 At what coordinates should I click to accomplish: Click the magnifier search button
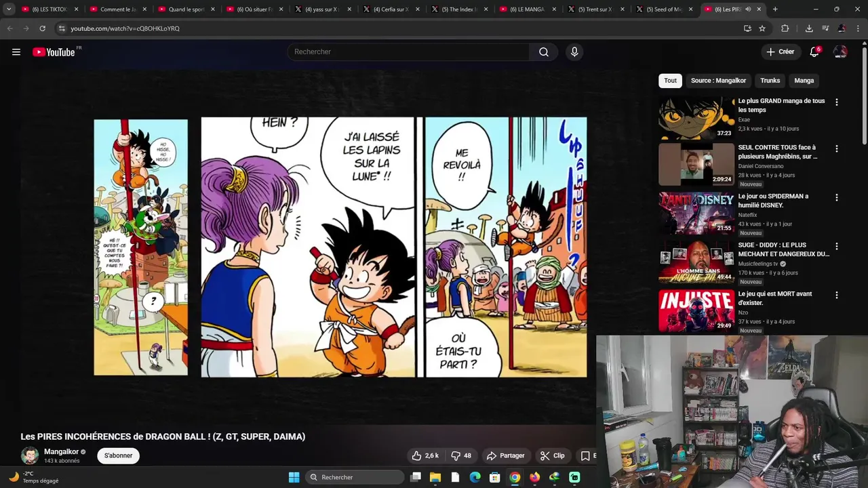point(544,52)
